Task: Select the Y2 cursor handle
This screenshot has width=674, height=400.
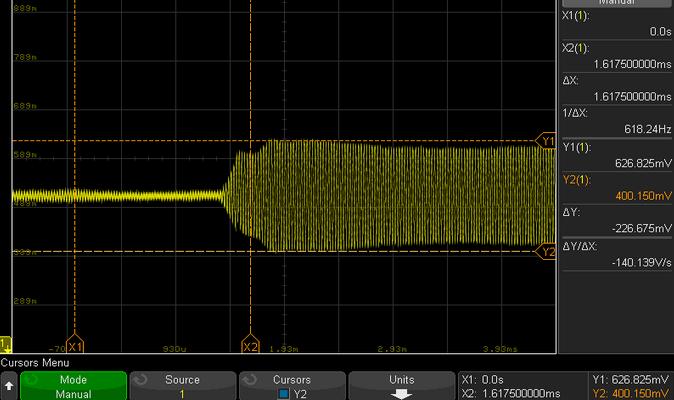Action: tap(546, 251)
